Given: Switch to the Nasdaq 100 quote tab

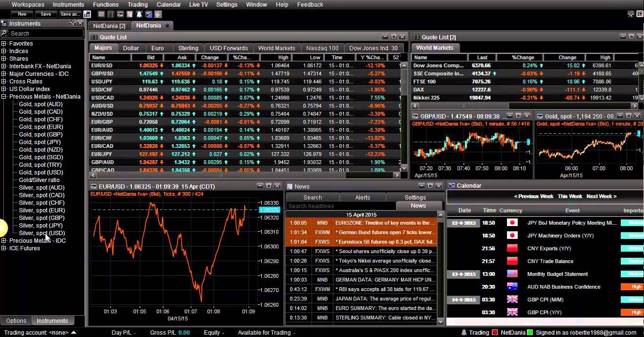Looking at the screenshot, I should click(322, 48).
